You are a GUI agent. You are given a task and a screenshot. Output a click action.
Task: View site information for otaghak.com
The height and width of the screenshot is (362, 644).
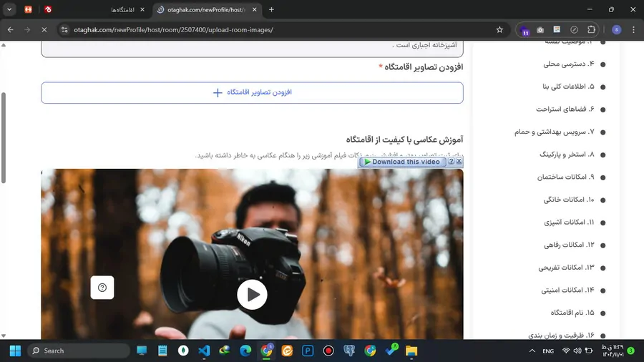point(64,29)
